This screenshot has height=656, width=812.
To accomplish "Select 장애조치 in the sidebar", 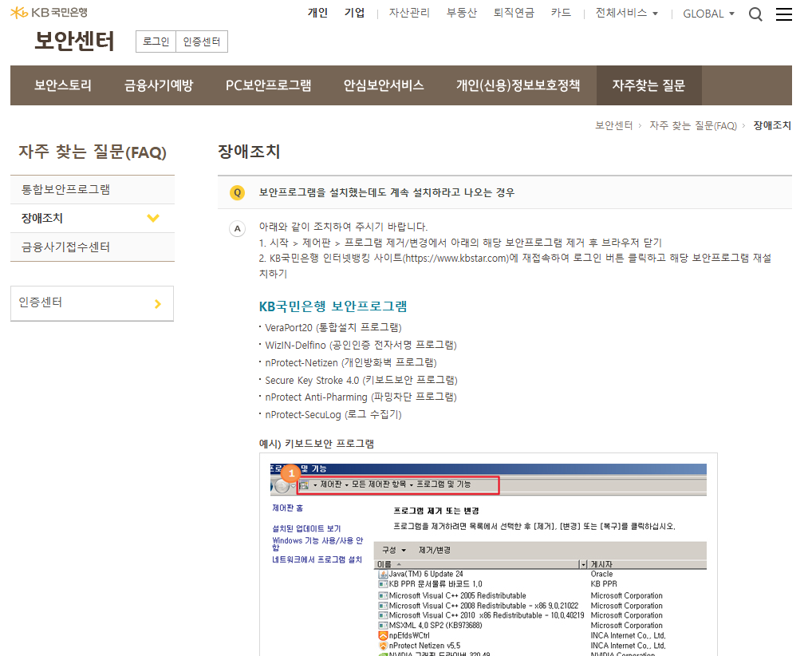I will click(93, 218).
